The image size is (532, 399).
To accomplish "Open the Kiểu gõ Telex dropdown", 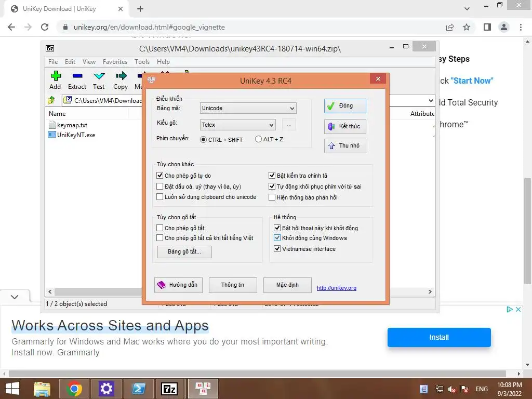I will pyautogui.click(x=237, y=125).
